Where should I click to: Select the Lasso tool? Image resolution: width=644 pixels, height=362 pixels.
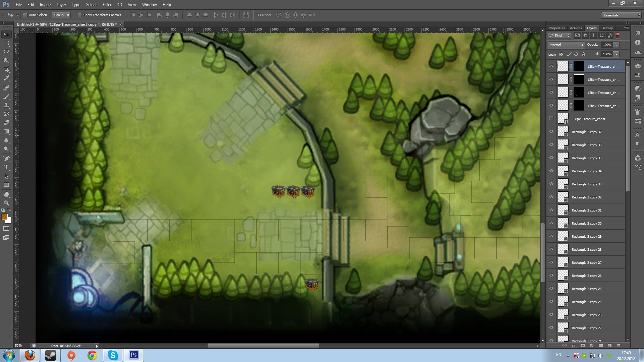6,52
